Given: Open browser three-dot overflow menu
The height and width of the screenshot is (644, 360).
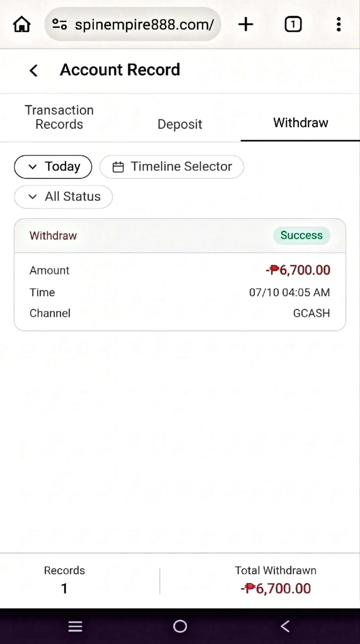Looking at the screenshot, I should (339, 24).
